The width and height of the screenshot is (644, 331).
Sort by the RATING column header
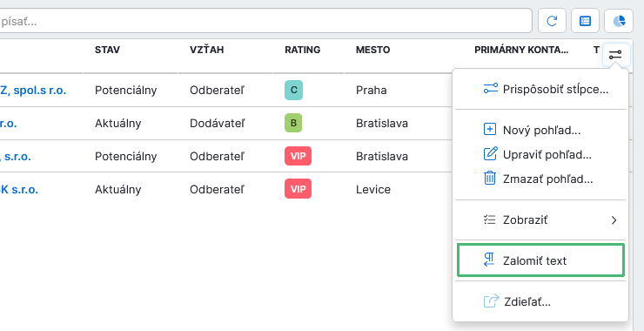303,51
